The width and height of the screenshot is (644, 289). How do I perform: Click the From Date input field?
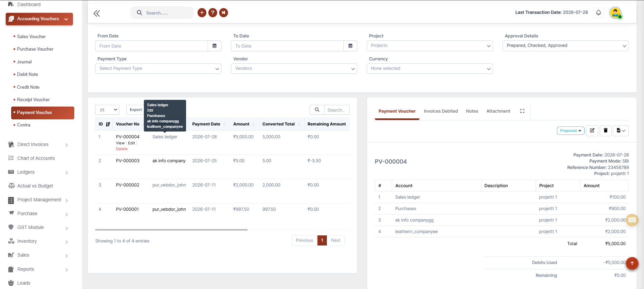(x=152, y=46)
